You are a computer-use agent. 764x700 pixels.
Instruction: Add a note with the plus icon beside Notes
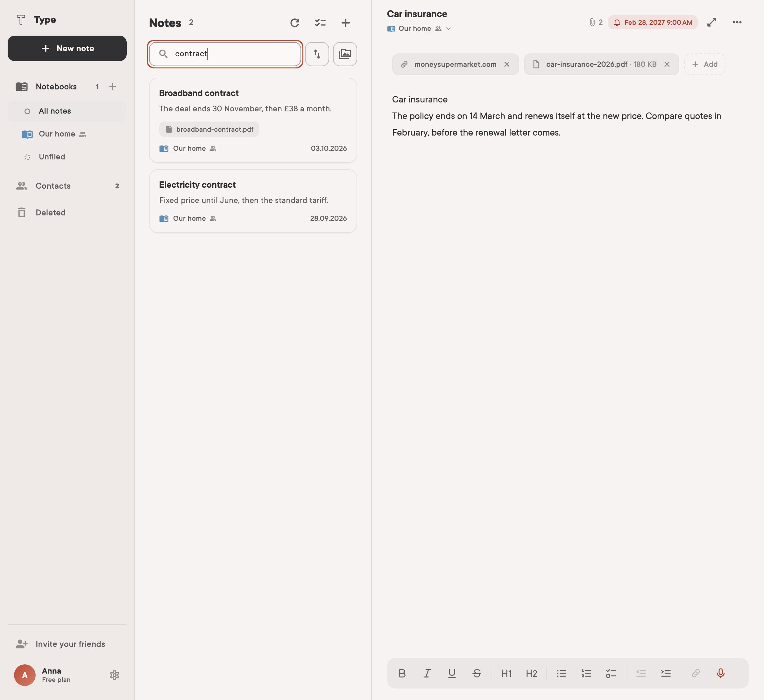tap(346, 23)
